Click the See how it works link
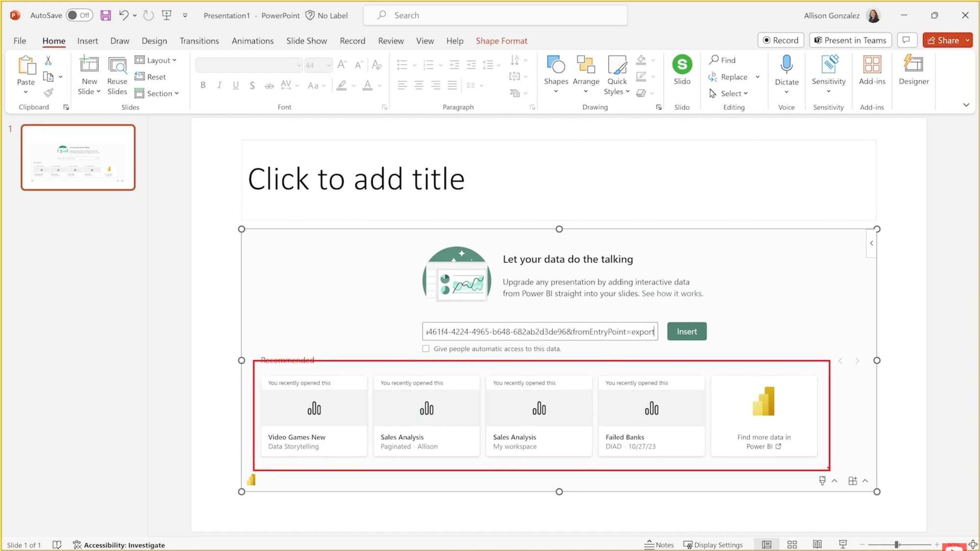Viewport: 980px width, 551px height. [x=672, y=293]
